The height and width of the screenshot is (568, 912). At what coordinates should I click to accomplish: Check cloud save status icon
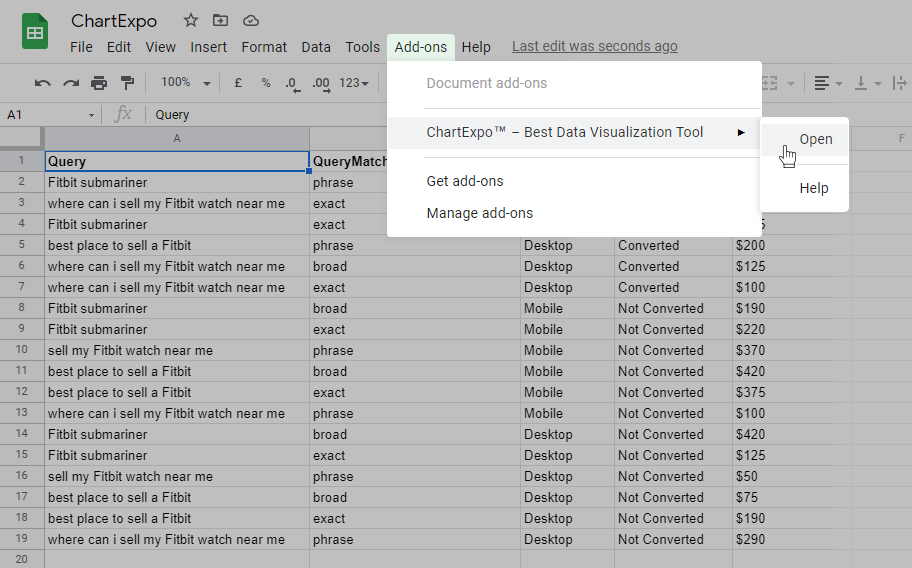click(x=251, y=21)
